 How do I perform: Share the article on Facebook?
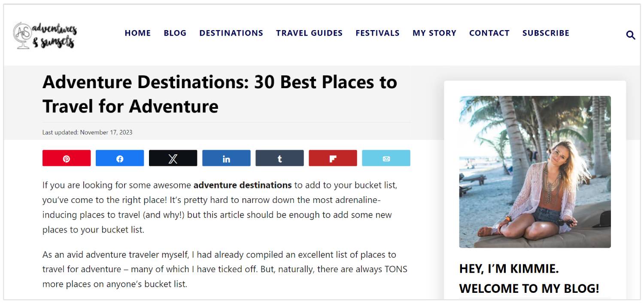(120, 158)
